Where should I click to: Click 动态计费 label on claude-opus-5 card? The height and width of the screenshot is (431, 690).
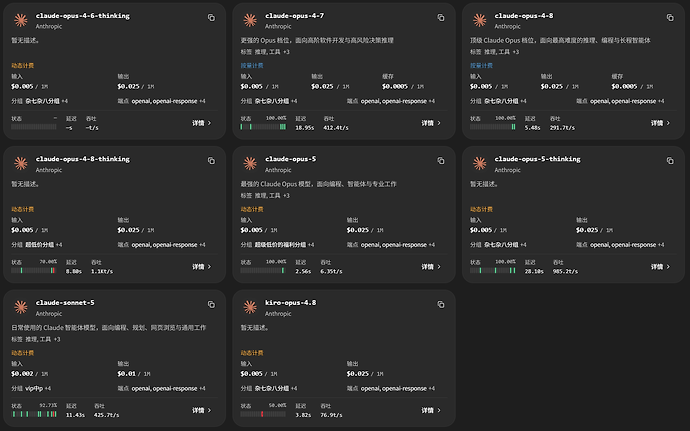(252, 209)
